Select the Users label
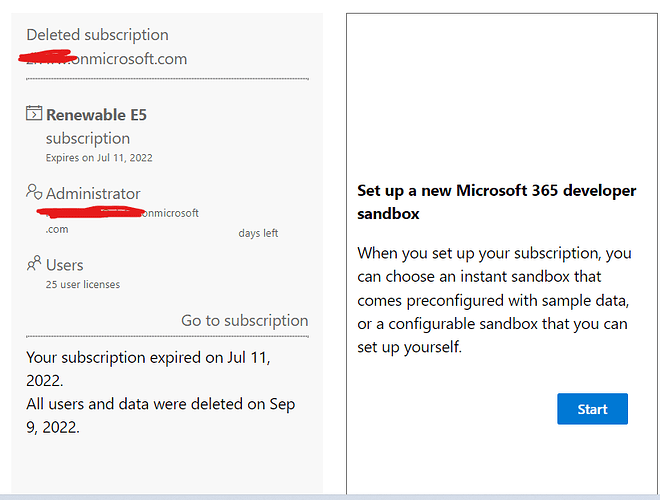The width and height of the screenshot is (660, 500). point(65,265)
